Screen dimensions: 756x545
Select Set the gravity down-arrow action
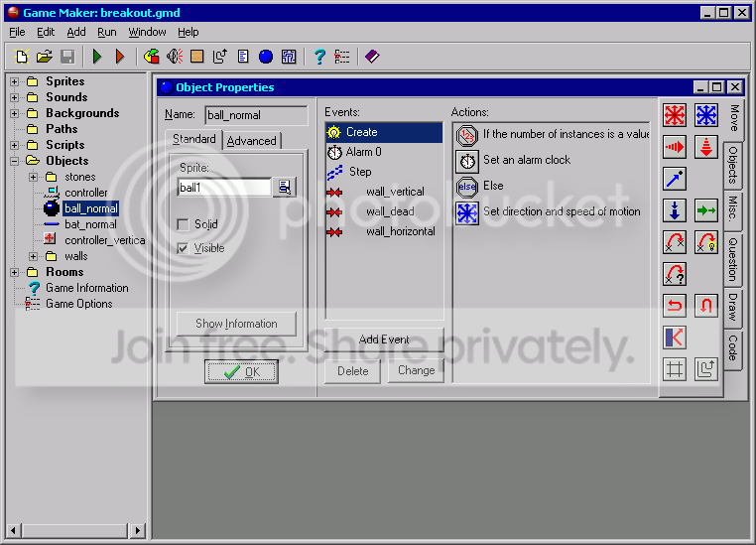coord(674,210)
